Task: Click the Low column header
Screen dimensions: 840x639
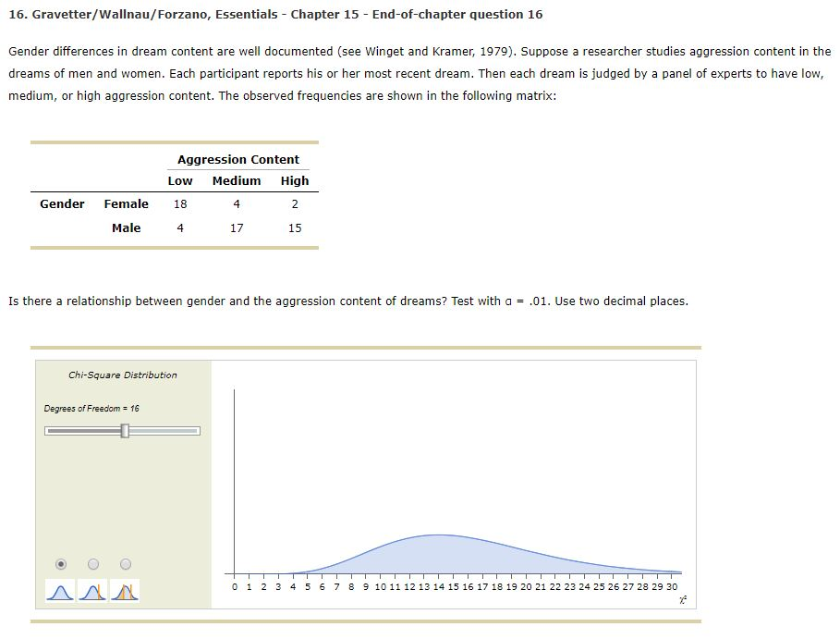Action: 180,180
